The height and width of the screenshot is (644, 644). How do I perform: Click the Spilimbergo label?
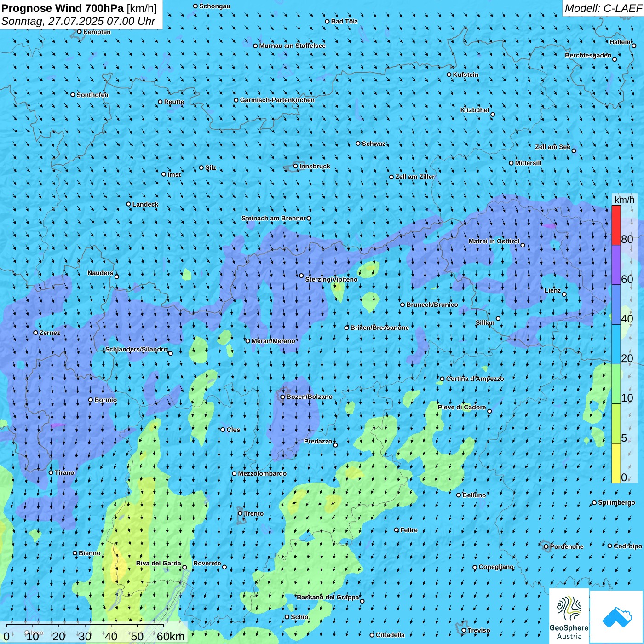pos(616,502)
